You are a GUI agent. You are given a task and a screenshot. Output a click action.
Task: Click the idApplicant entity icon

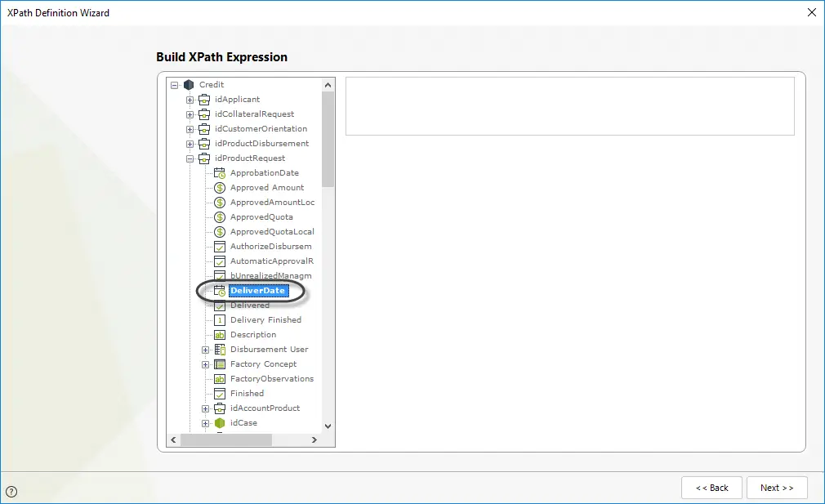click(204, 100)
